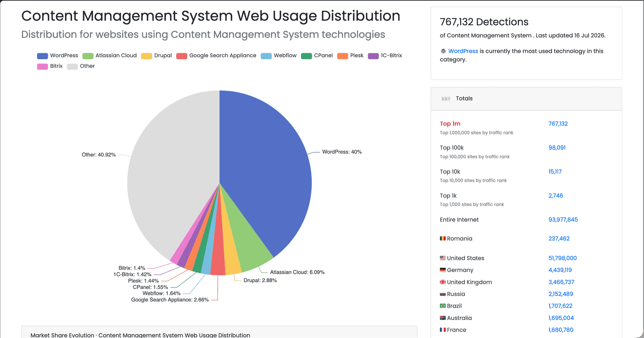The height and width of the screenshot is (338, 644).
Task: Toggle Drupal in the chart legend
Action: point(156,55)
